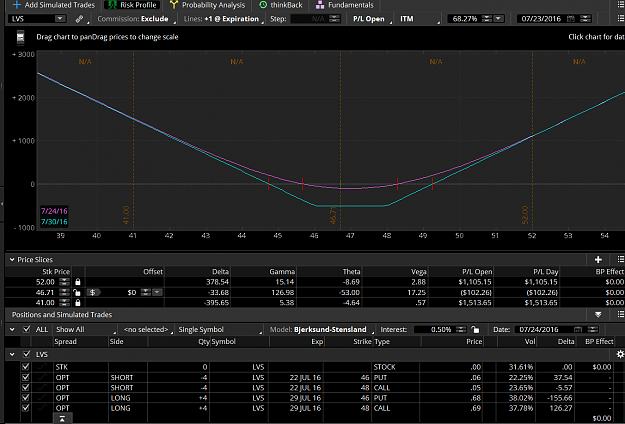Click the unlock icon on the 46.71 price slice

77,292
